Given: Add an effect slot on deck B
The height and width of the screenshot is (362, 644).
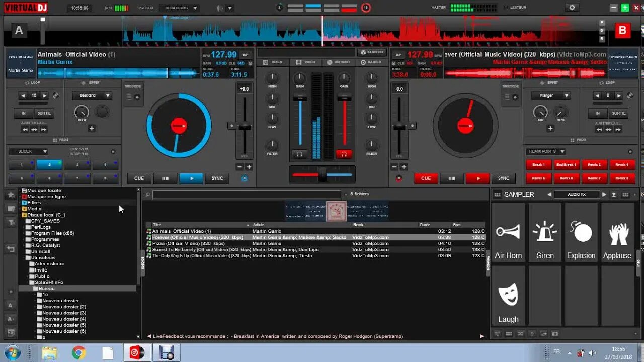Looking at the screenshot, I should 550,129.
